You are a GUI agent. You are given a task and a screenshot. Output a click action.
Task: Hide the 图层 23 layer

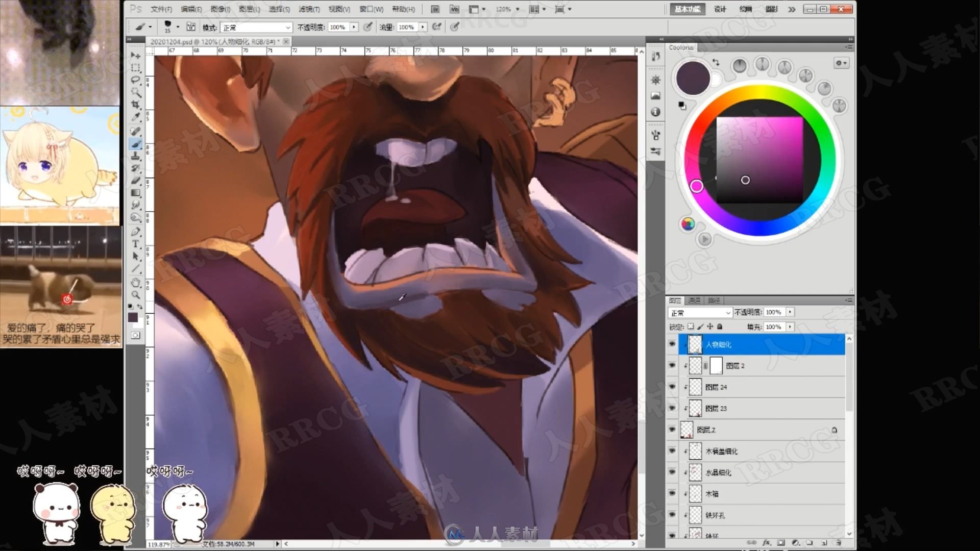tap(672, 408)
